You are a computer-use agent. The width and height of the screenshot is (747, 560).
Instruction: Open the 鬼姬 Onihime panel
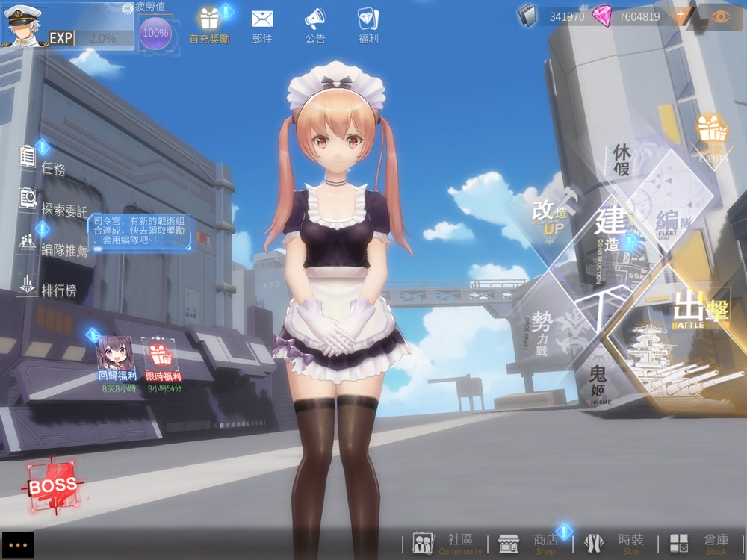coord(598,384)
